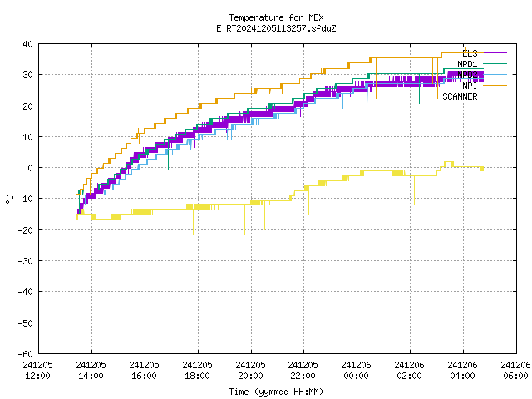Click the y-axis label 40

(x=27, y=44)
